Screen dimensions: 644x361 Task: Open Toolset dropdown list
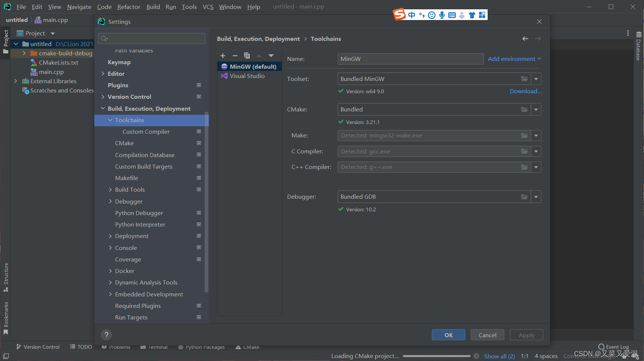[x=536, y=79]
